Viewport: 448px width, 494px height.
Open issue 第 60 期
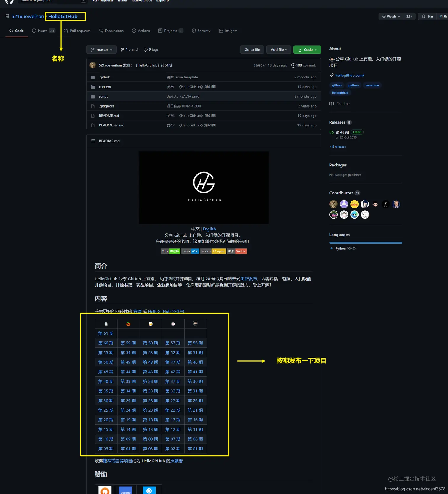106,343
